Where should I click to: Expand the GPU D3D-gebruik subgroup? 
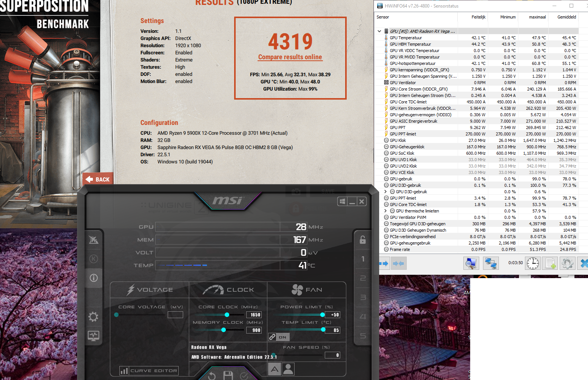point(385,192)
